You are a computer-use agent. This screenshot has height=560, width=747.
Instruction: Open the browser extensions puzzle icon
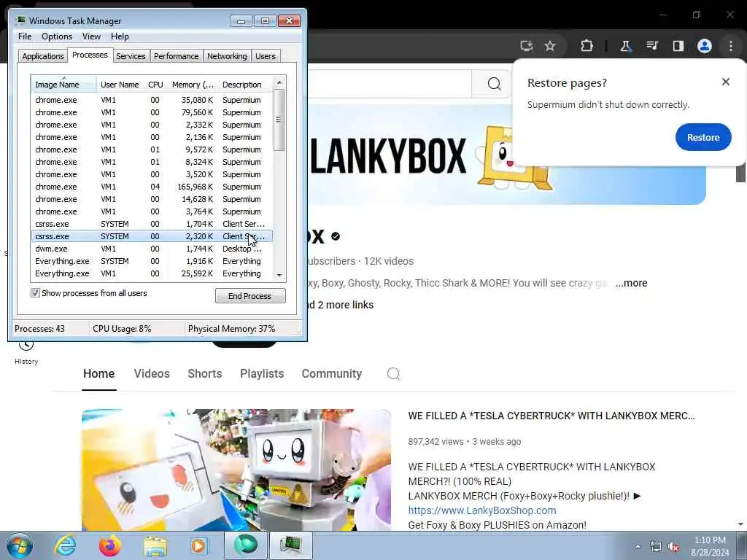(x=587, y=46)
